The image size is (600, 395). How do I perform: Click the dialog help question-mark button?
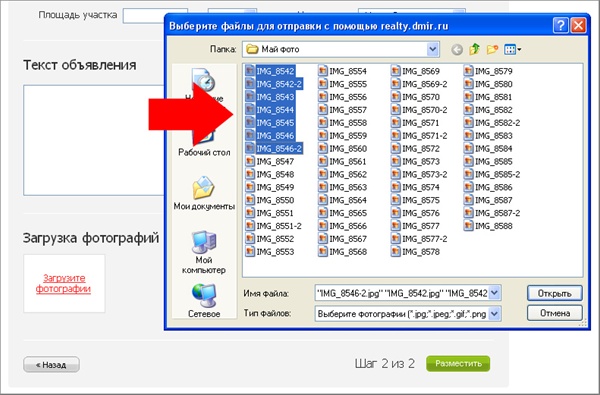pyautogui.click(x=561, y=26)
